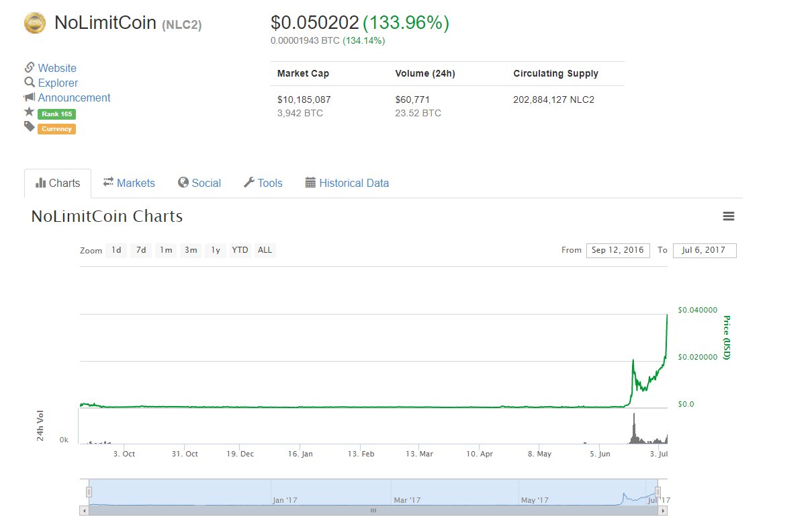
Task: Click the green Rank 165 badge
Action: pyautogui.click(x=56, y=114)
